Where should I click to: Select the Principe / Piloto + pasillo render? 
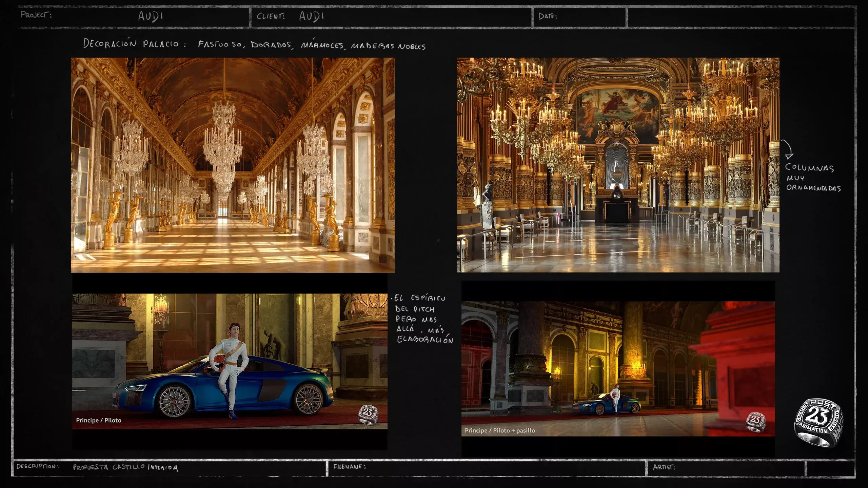[x=618, y=369]
